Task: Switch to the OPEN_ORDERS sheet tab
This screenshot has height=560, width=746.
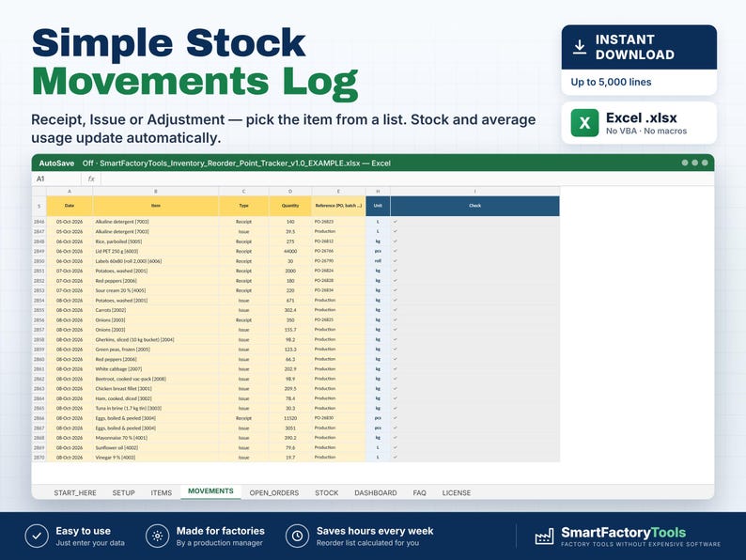Action: (x=274, y=493)
